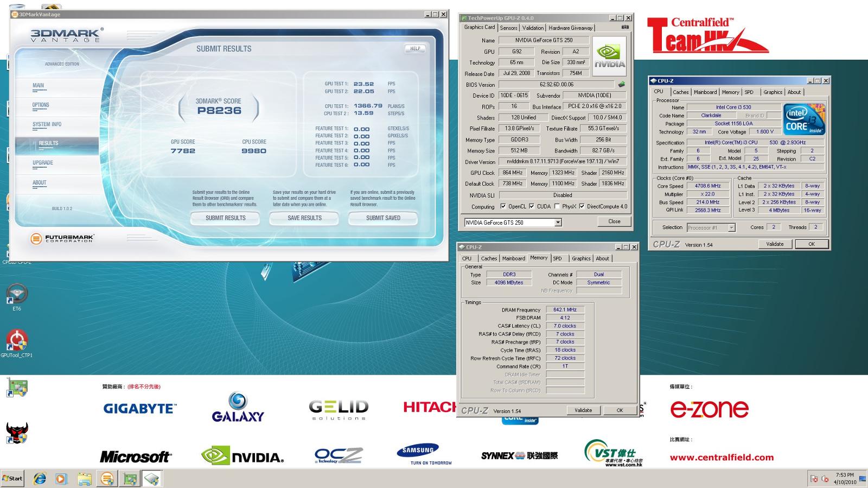Image resolution: width=868 pixels, height=488 pixels.
Task: Click the SAVE RESULTS button
Action: click(x=304, y=218)
